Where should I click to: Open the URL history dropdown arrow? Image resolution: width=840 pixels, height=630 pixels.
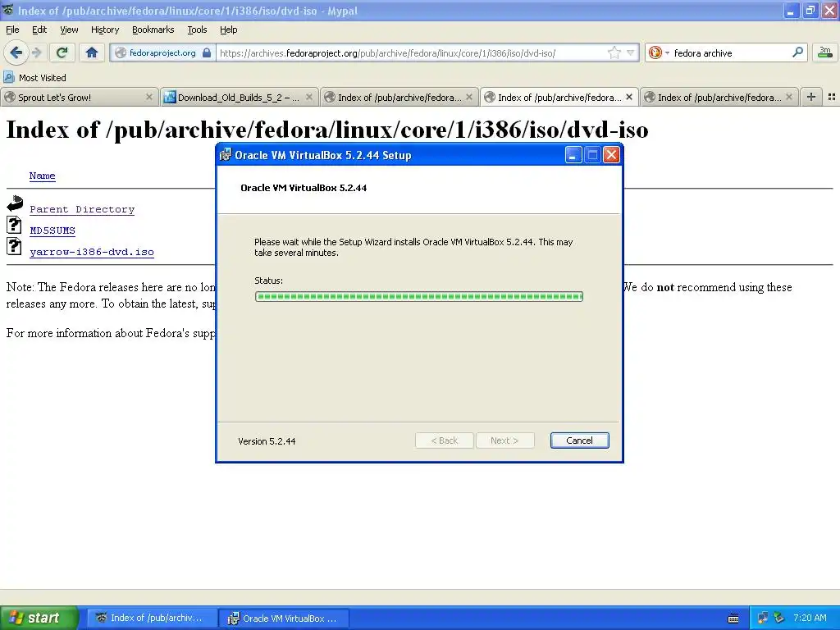coord(631,52)
